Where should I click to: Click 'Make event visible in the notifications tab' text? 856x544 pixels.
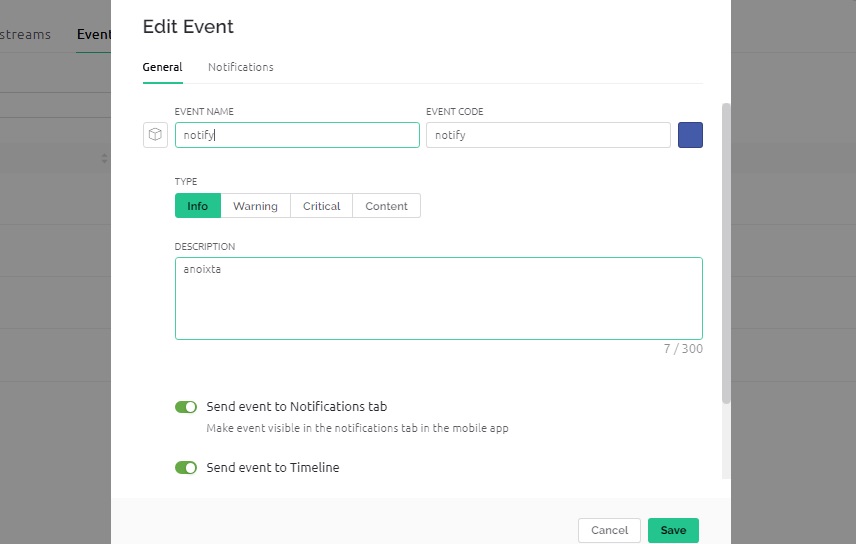click(357, 428)
